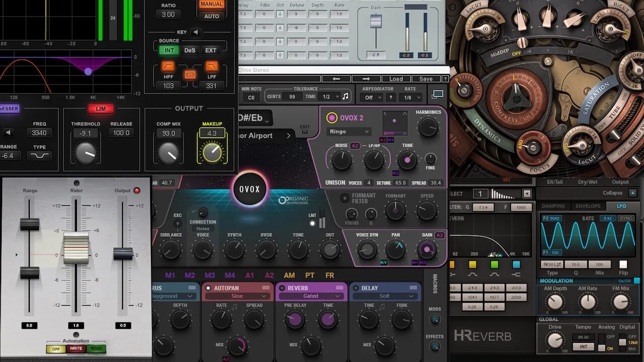Click the WRITE automation button in Vocal Rider

click(76, 348)
